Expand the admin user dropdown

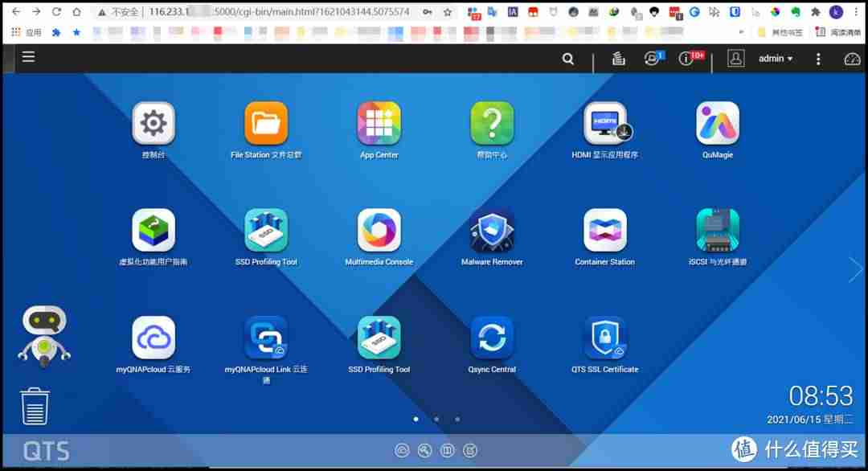tap(775, 58)
